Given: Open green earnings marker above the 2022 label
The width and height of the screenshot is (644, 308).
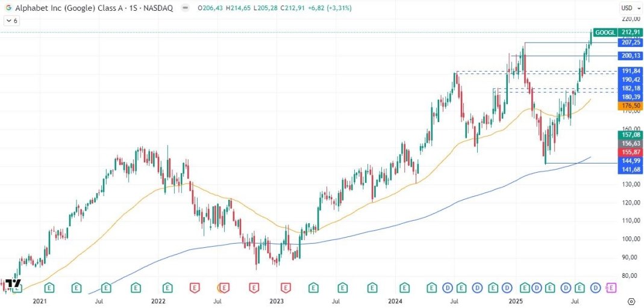Looking at the screenshot, I should pyautogui.click(x=167, y=288).
